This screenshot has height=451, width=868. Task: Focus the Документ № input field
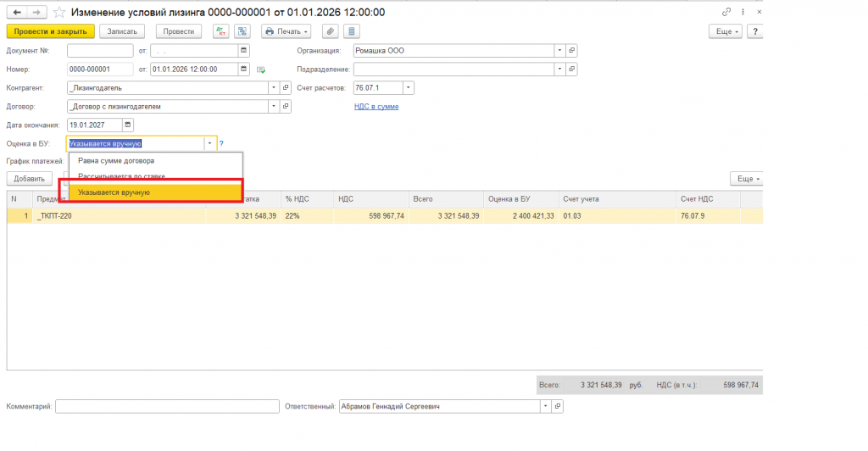[100, 50]
